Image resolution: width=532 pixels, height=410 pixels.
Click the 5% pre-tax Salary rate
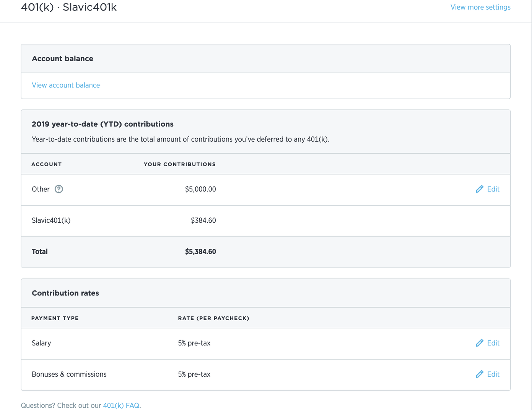(194, 343)
